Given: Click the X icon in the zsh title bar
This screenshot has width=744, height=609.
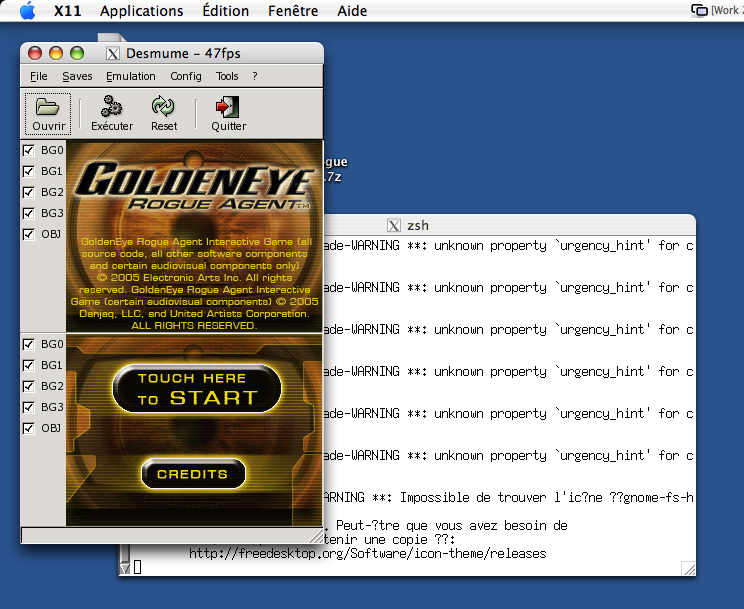Looking at the screenshot, I should click(x=394, y=225).
